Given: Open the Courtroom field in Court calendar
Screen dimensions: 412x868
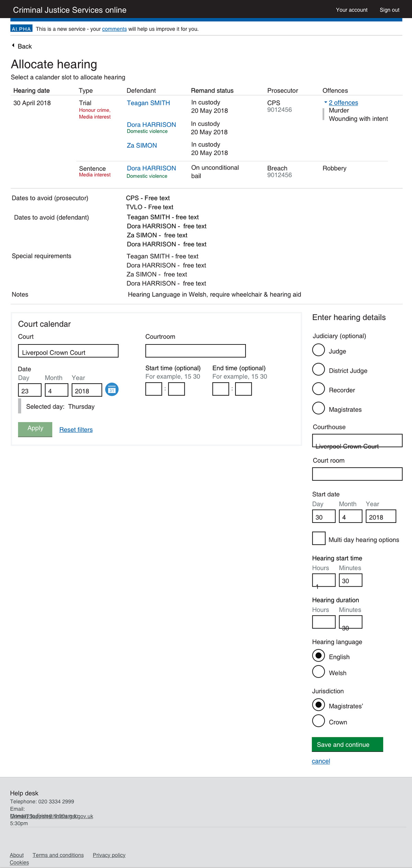Looking at the screenshot, I should point(195,351).
